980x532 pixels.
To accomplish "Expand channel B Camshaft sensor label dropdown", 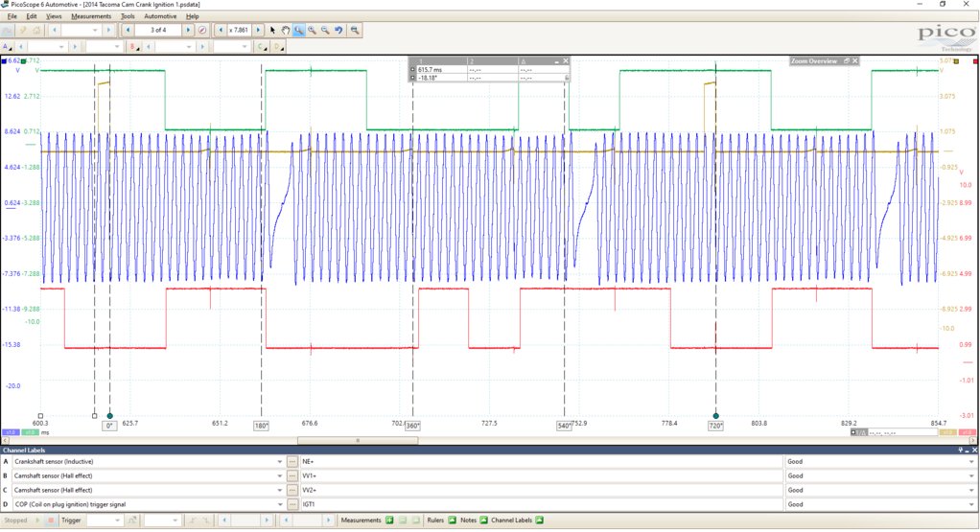I will pyautogui.click(x=279, y=476).
